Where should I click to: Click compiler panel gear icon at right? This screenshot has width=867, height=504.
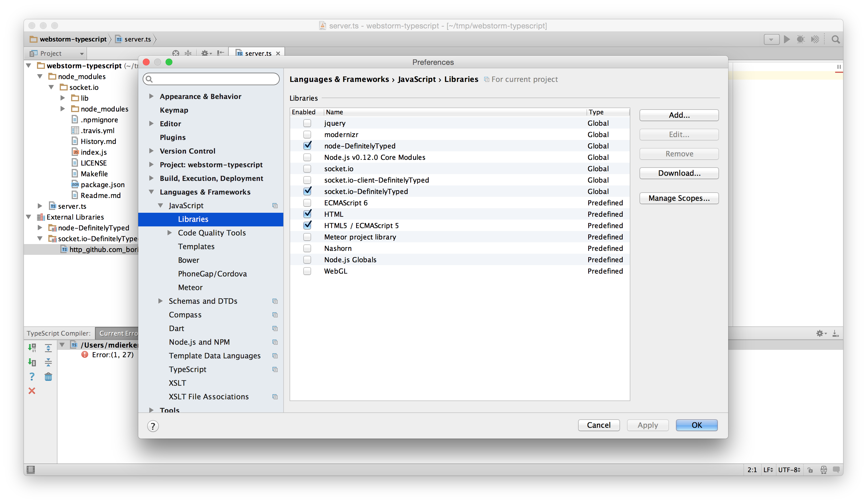(821, 333)
